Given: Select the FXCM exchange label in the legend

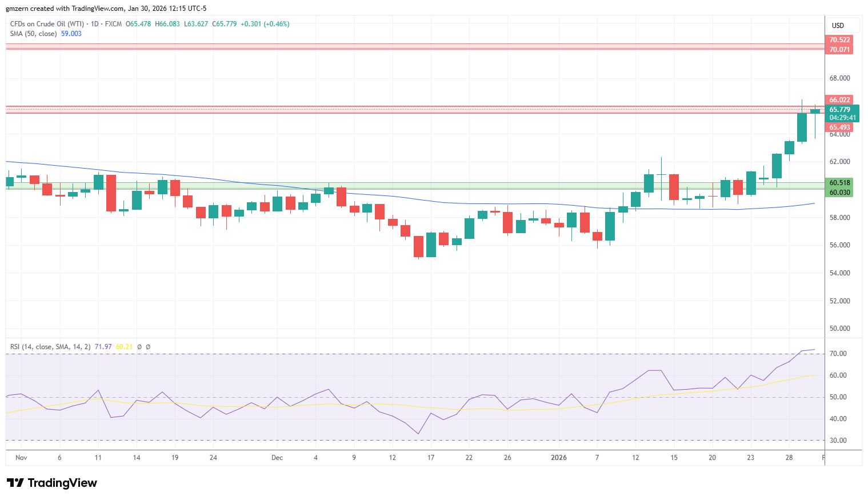Looking at the screenshot, I should click(x=113, y=24).
